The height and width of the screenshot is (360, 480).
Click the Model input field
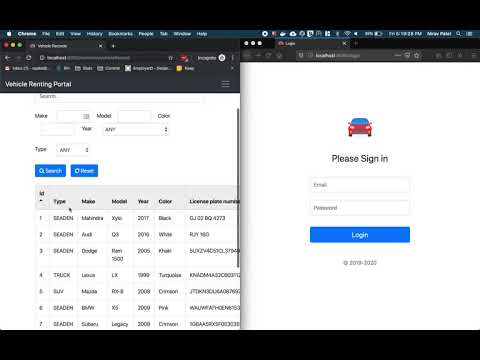click(x=135, y=116)
